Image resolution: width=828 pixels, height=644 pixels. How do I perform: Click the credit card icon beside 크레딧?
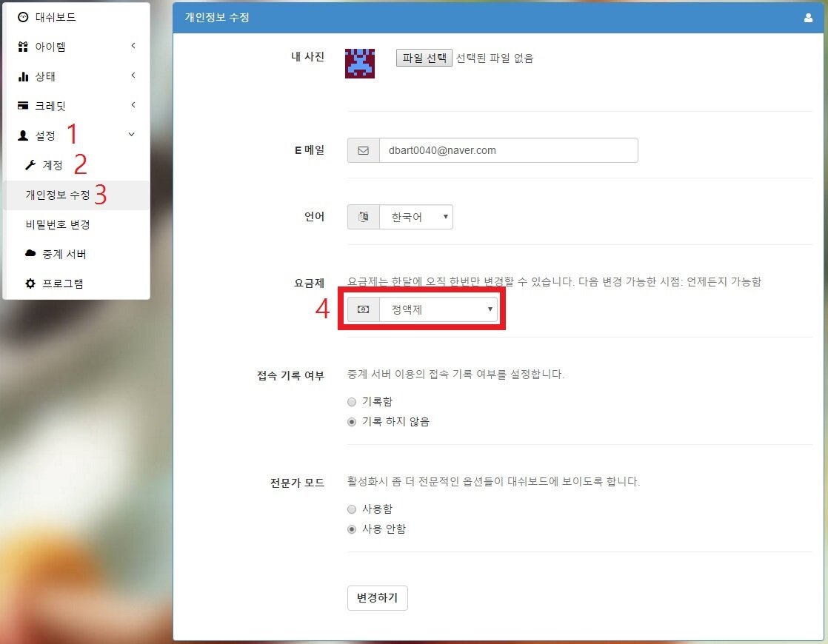coord(23,106)
